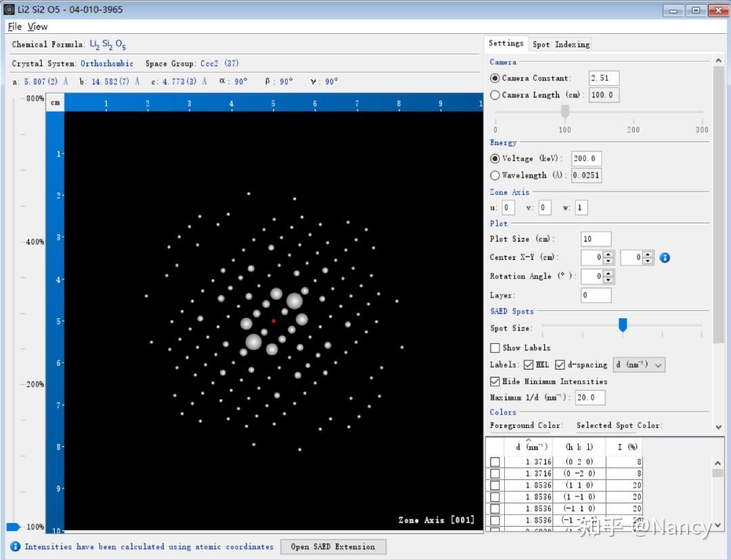
Task: Click the info icon before the intensities message
Action: point(15,546)
